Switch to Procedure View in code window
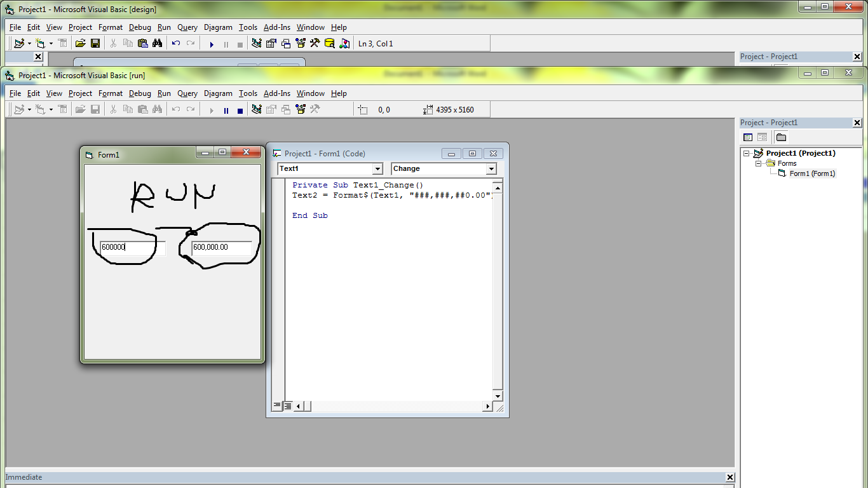868x488 pixels. pos(277,405)
